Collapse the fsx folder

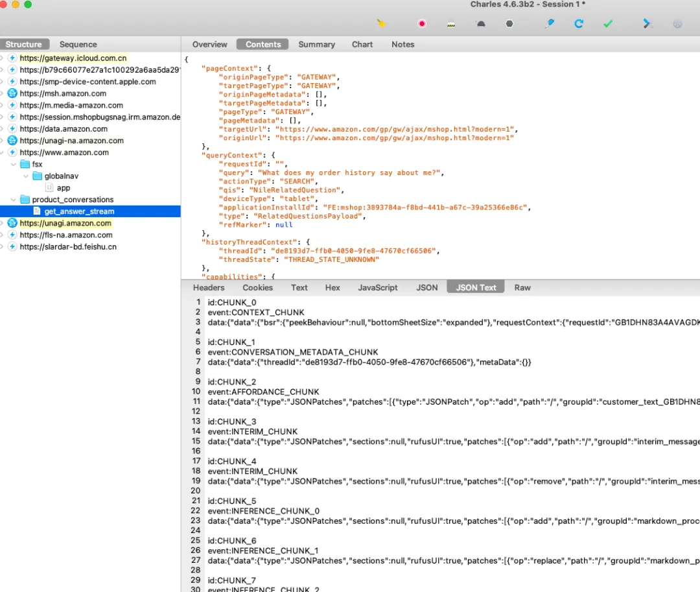[15, 164]
